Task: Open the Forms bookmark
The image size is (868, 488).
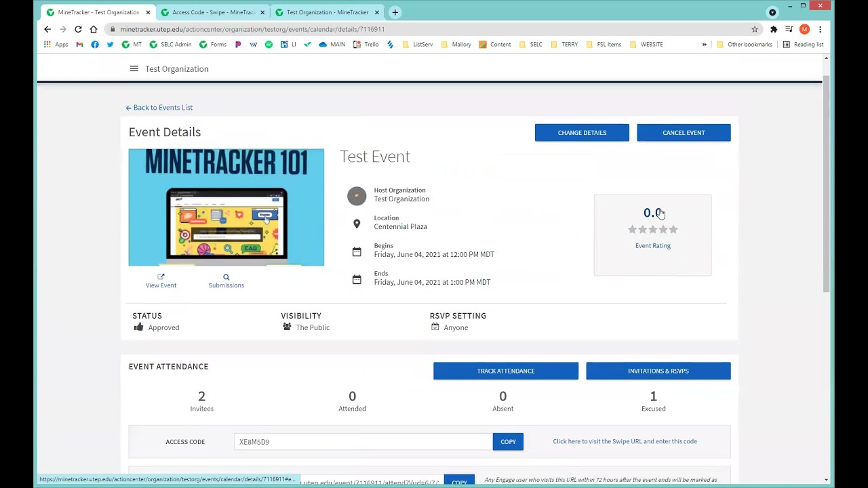Action: pos(213,45)
